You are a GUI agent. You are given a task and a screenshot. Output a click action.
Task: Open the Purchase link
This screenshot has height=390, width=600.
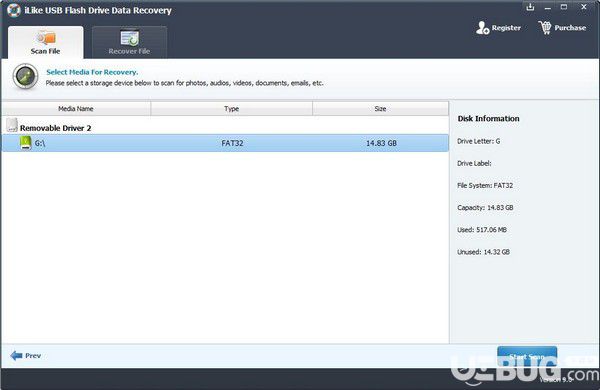[x=562, y=28]
